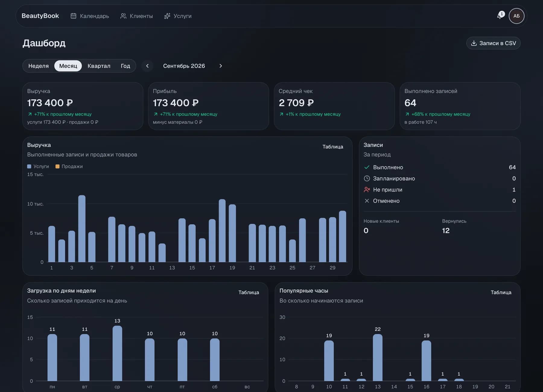Export records with Записи в CSV
543x392 pixels.
493,43
